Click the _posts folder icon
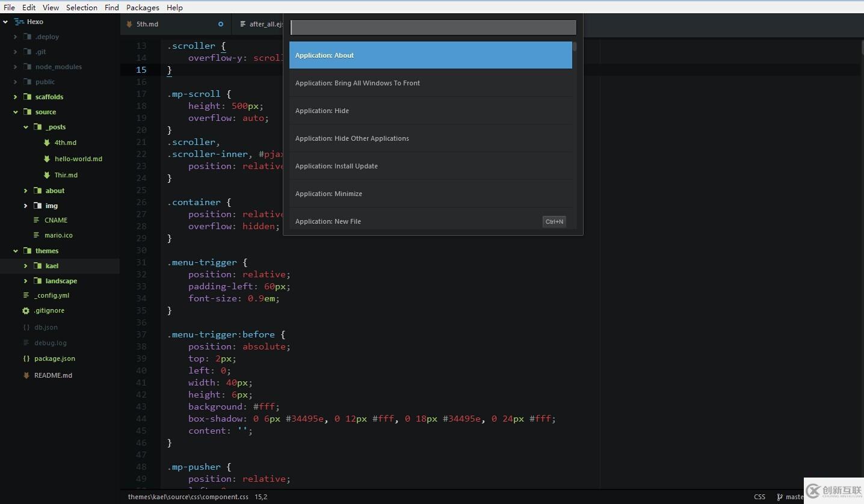Image resolution: width=864 pixels, height=504 pixels. pos(37,127)
